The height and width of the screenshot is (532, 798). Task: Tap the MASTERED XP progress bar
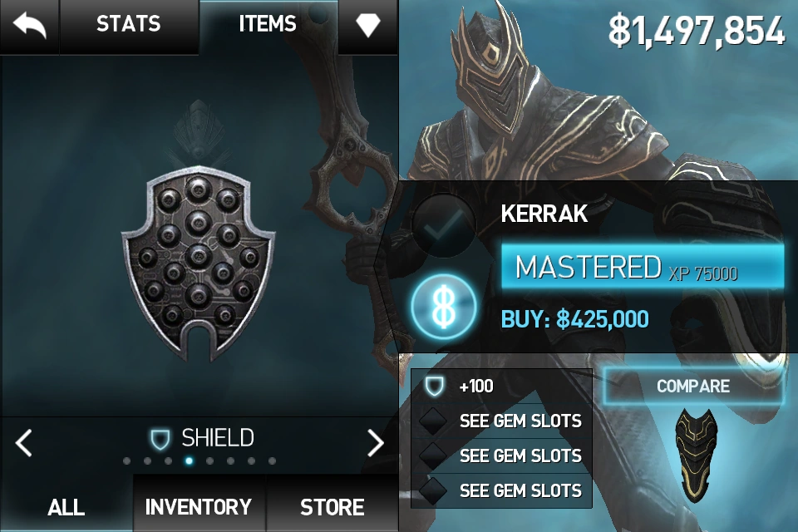point(643,268)
